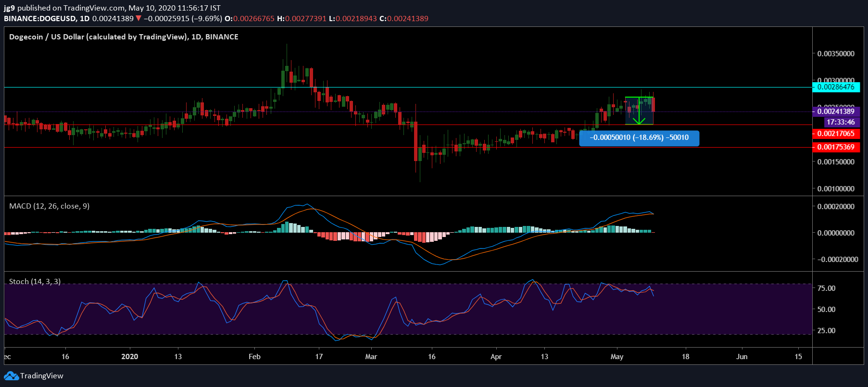The width and height of the screenshot is (868, 387).
Task: Click the Mar date on the time axis
Action: point(371,357)
